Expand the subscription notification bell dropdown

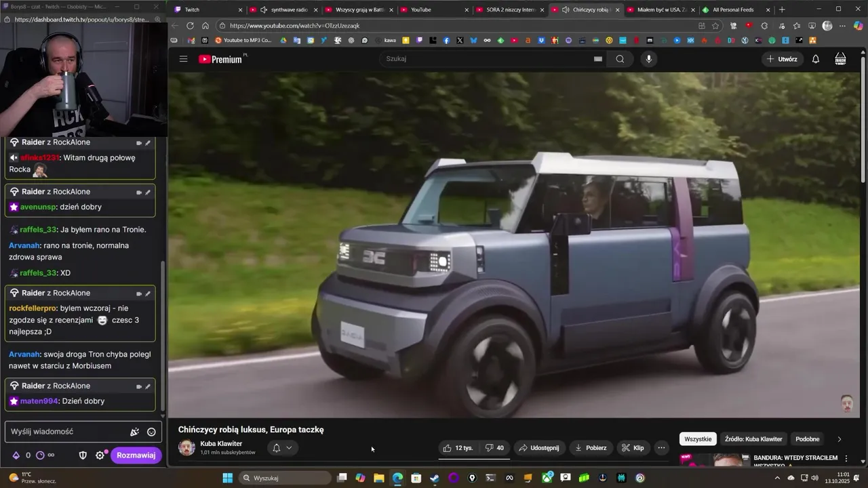click(282, 448)
